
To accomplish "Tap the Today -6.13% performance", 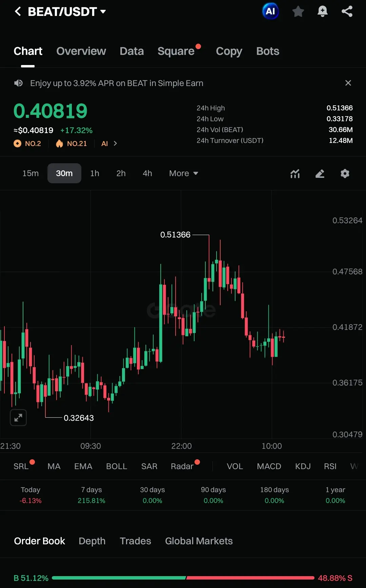I will (30, 495).
